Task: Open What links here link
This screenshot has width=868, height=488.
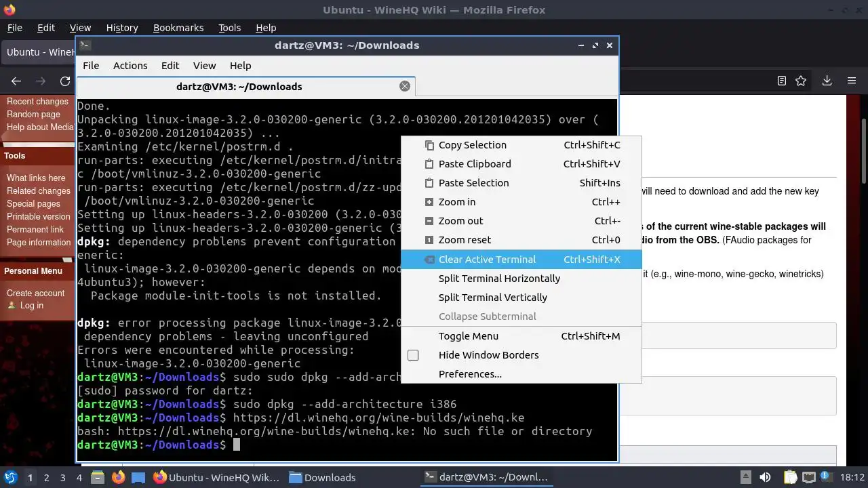Action: click(36, 178)
